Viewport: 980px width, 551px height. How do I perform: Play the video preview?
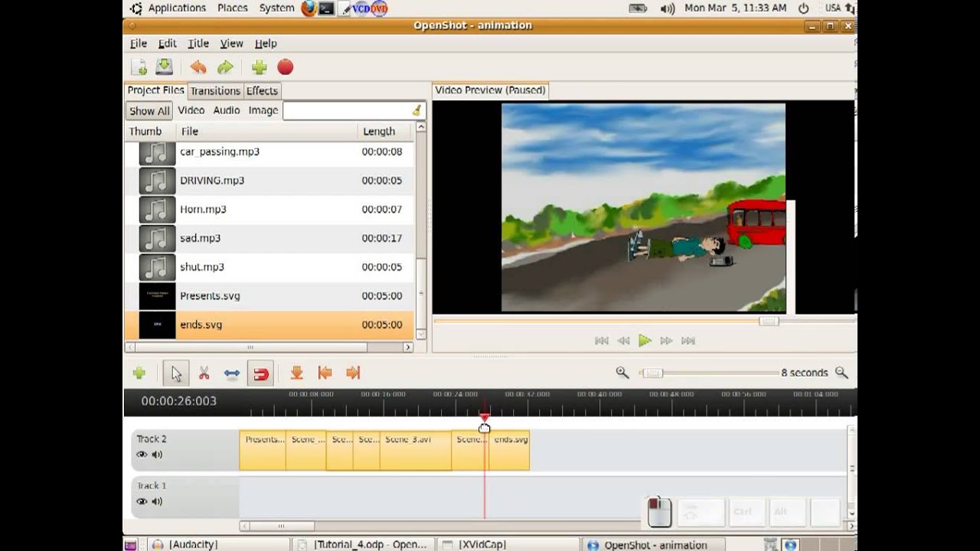645,341
